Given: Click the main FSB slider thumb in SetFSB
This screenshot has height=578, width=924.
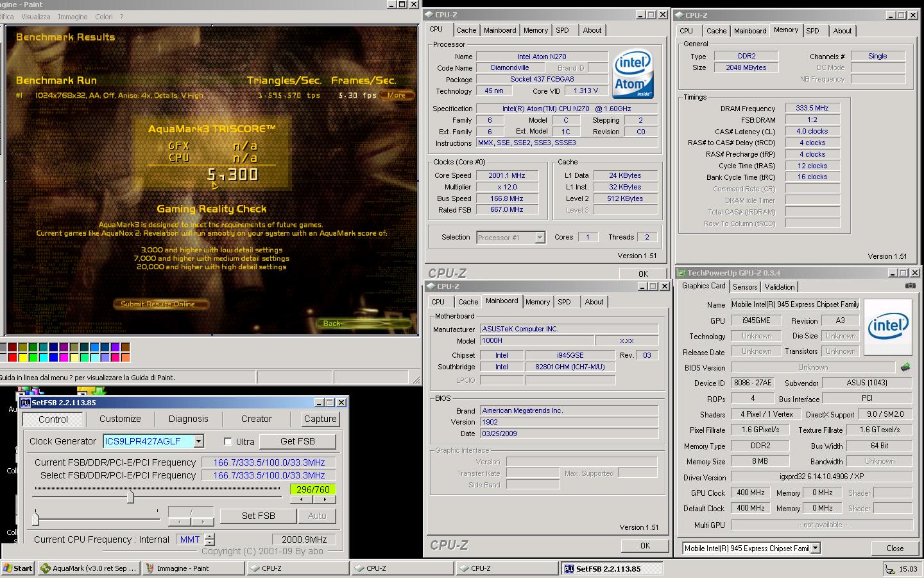Looking at the screenshot, I should tap(130, 496).
